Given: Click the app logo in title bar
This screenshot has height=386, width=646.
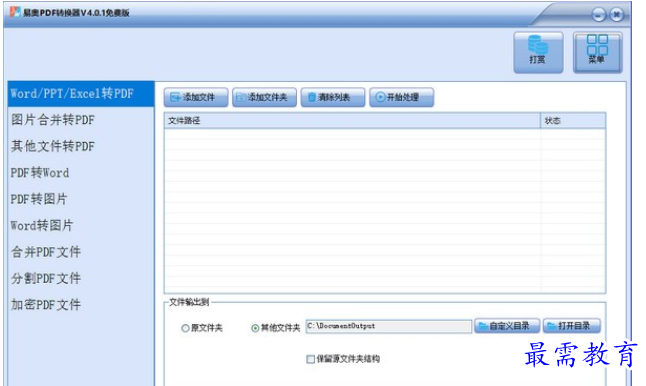Looking at the screenshot, I should point(15,12).
